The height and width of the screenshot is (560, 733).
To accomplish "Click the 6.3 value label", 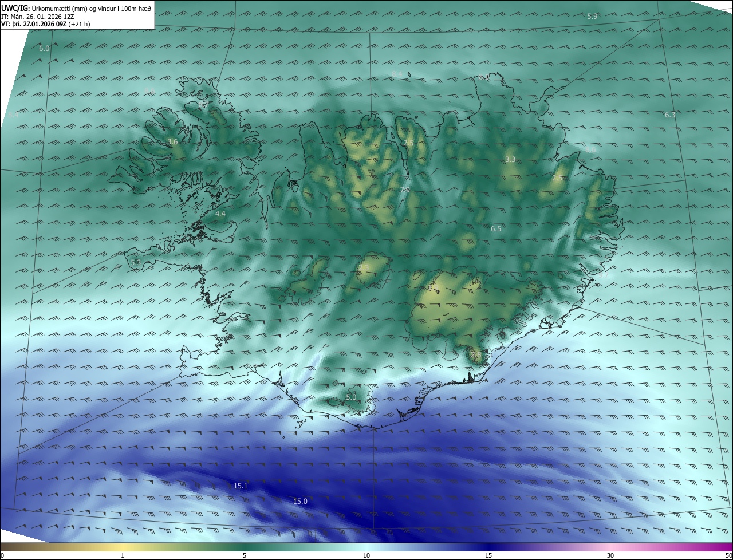I will click(670, 115).
